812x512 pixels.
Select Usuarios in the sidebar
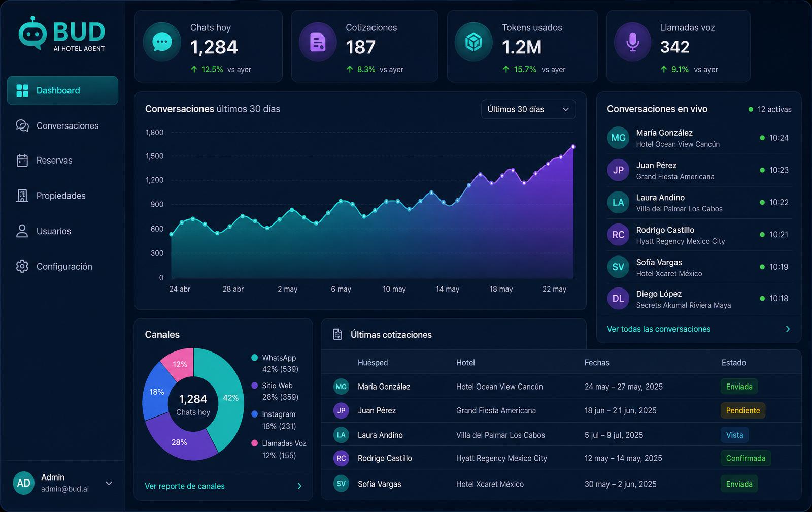pyautogui.click(x=62, y=231)
